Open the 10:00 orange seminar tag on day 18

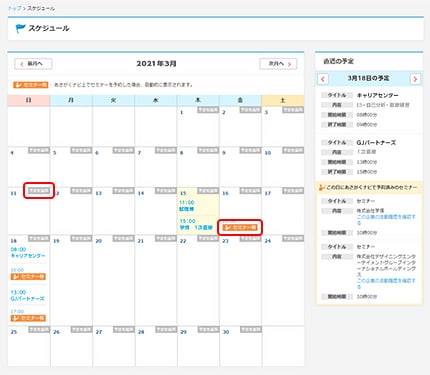point(28,276)
